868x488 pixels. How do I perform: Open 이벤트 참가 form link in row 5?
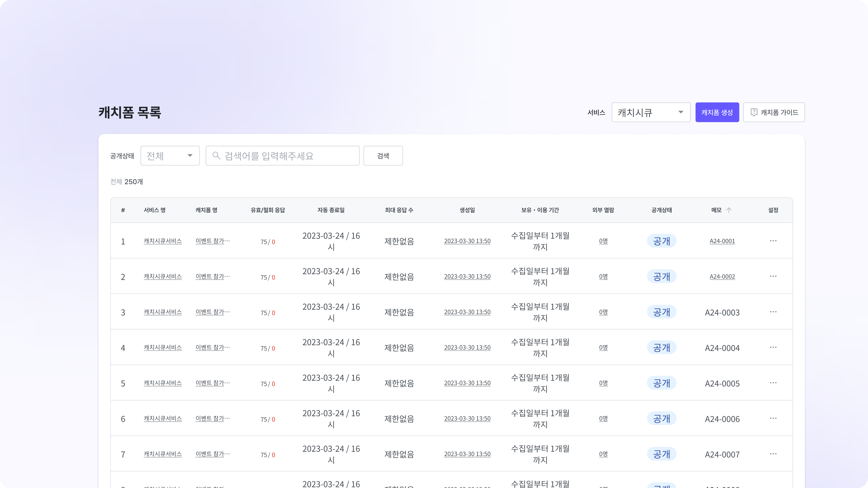coord(213,383)
